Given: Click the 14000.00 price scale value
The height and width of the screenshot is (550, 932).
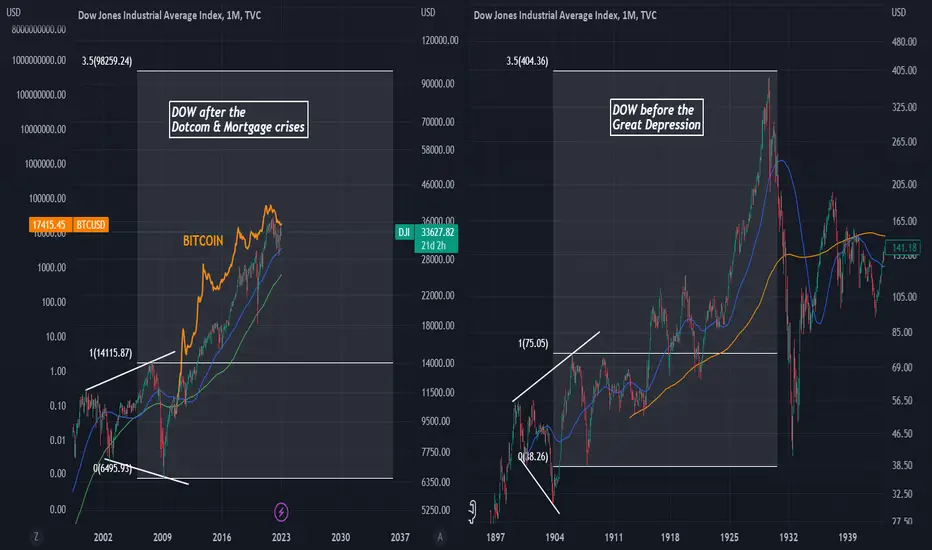Looking at the screenshot, I should click(x=438, y=363).
